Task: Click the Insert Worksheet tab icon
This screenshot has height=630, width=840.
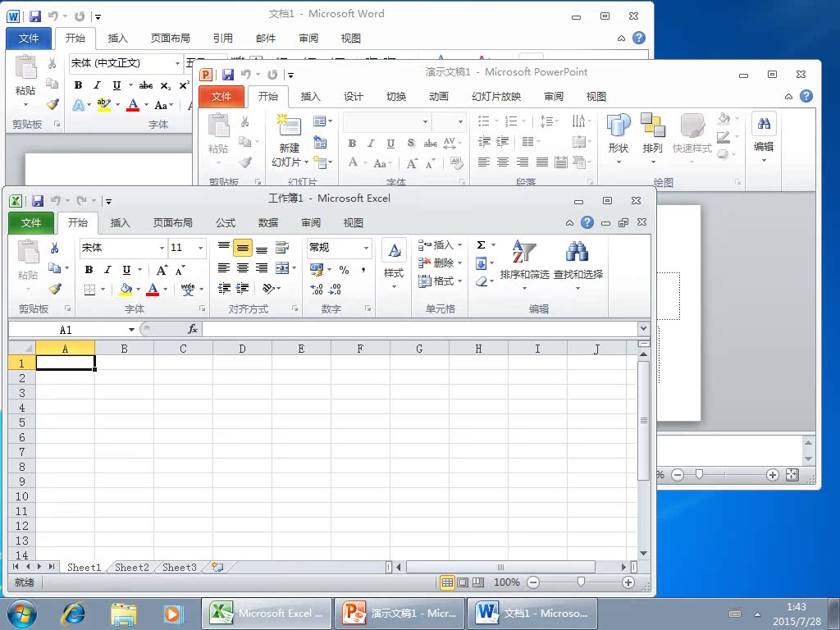Action: (x=217, y=567)
